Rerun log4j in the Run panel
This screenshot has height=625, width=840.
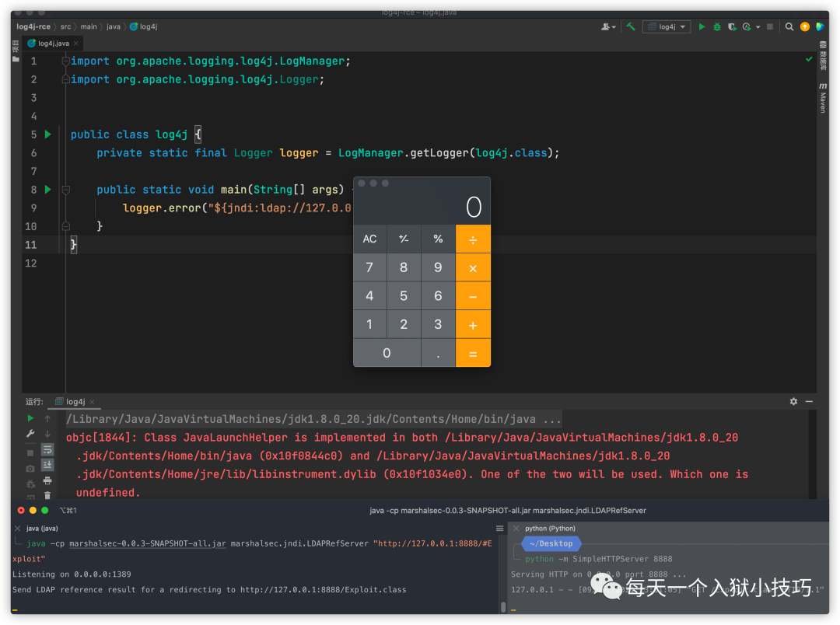pos(30,417)
